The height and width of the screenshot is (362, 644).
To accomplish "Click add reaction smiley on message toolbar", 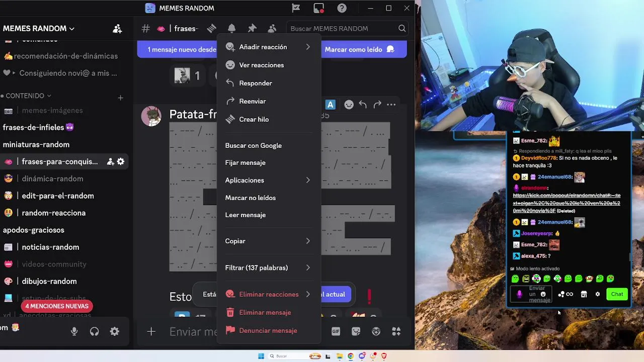I will click(349, 105).
